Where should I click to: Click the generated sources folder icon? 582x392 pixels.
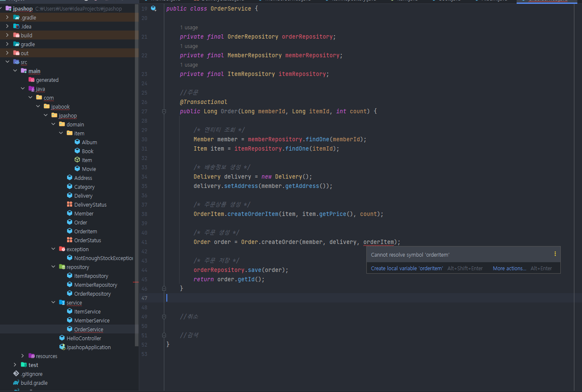coord(31,80)
